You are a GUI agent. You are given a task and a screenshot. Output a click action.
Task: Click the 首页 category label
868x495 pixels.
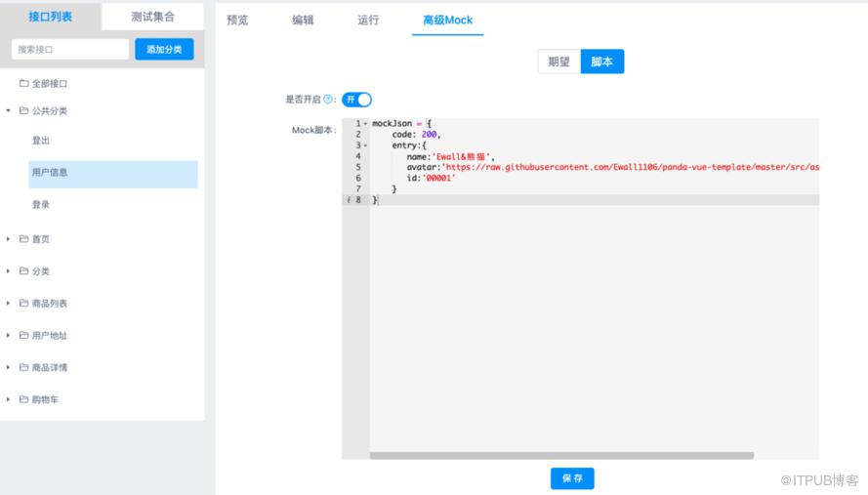(x=41, y=239)
